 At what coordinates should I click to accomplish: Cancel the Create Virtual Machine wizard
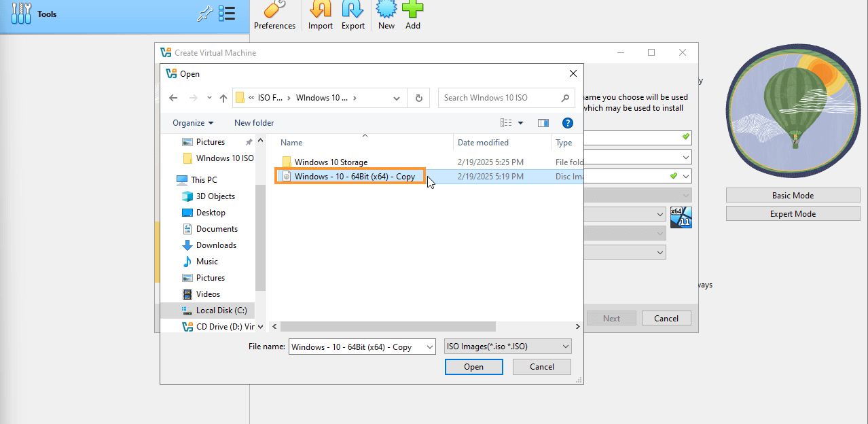pyautogui.click(x=666, y=318)
